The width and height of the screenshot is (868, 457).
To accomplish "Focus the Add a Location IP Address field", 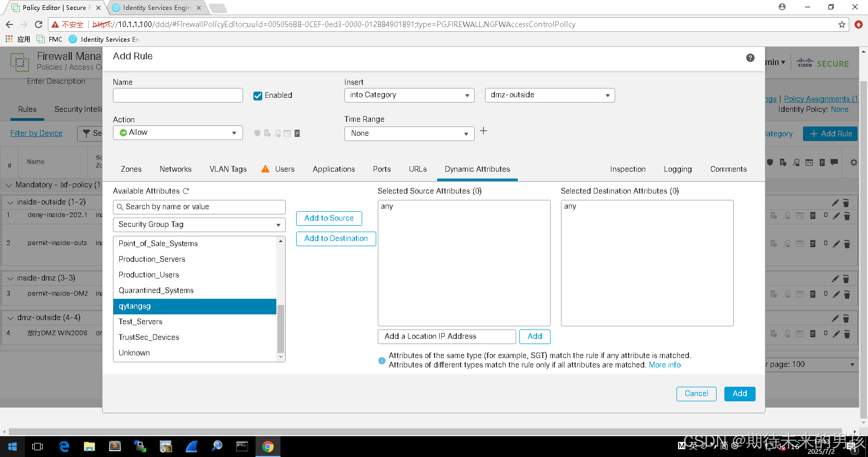I will pyautogui.click(x=447, y=337).
